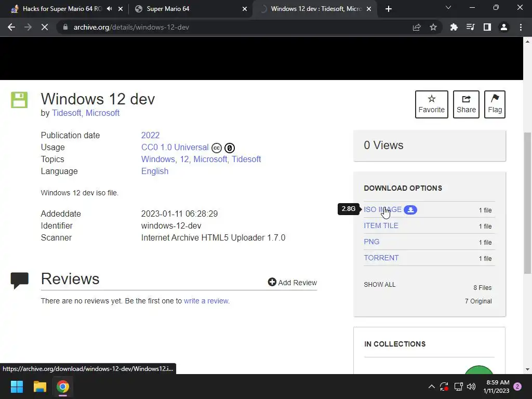Click the 0 Views counter
The height and width of the screenshot is (399, 532).
pos(384,145)
